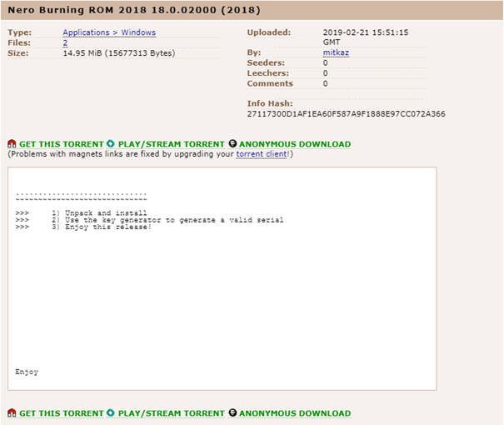Screen dimensions: 504x425
Task: Click the anonymous download icon below the description
Action: tap(232, 413)
